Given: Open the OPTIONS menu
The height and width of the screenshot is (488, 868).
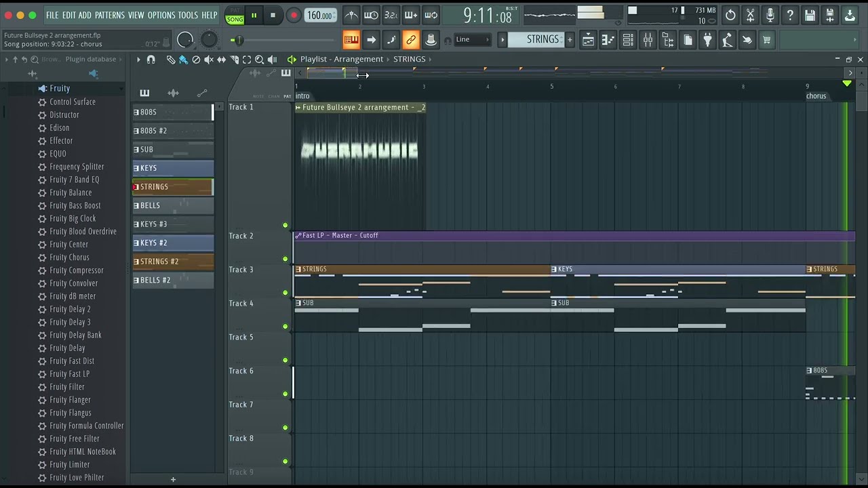Looking at the screenshot, I should [x=161, y=15].
